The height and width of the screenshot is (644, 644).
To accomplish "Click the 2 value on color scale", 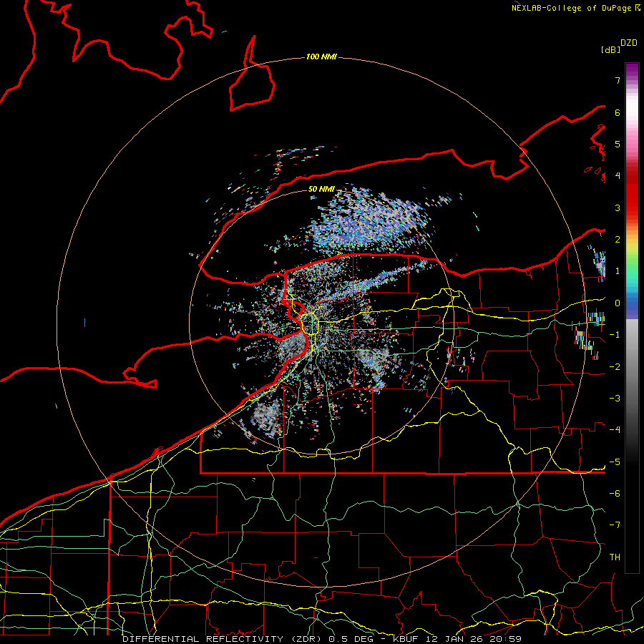I will pyautogui.click(x=618, y=240).
